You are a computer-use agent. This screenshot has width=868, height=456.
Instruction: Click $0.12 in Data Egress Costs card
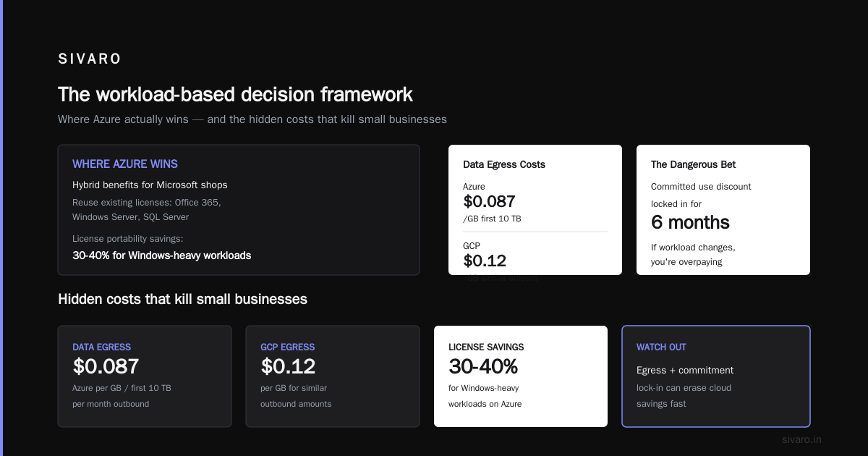[485, 261]
